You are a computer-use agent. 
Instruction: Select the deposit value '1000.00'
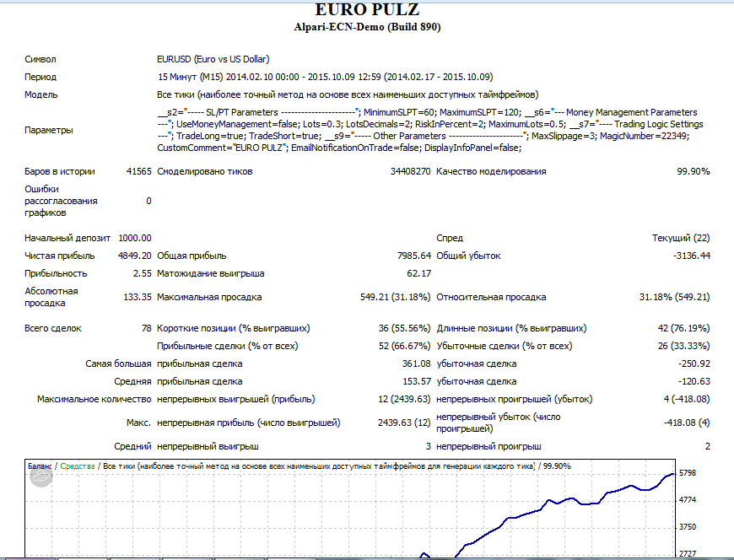[135, 238]
